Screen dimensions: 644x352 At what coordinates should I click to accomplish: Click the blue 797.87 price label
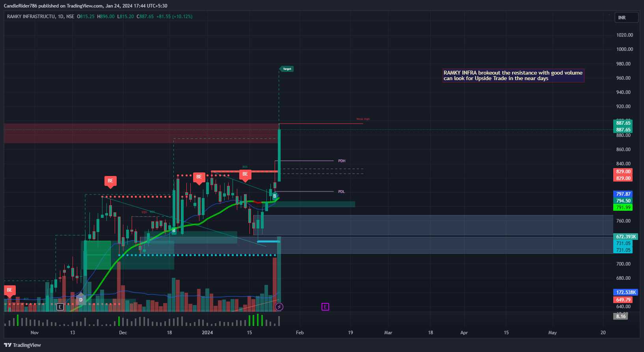click(x=624, y=194)
